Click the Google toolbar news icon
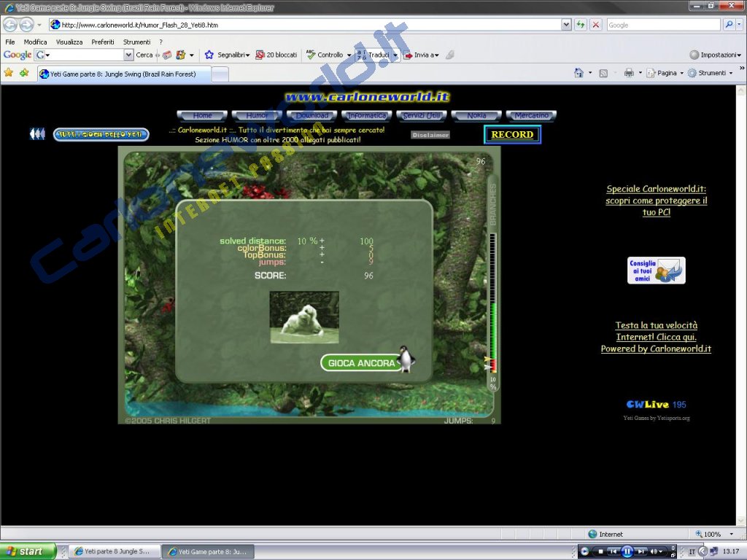 click(x=167, y=55)
